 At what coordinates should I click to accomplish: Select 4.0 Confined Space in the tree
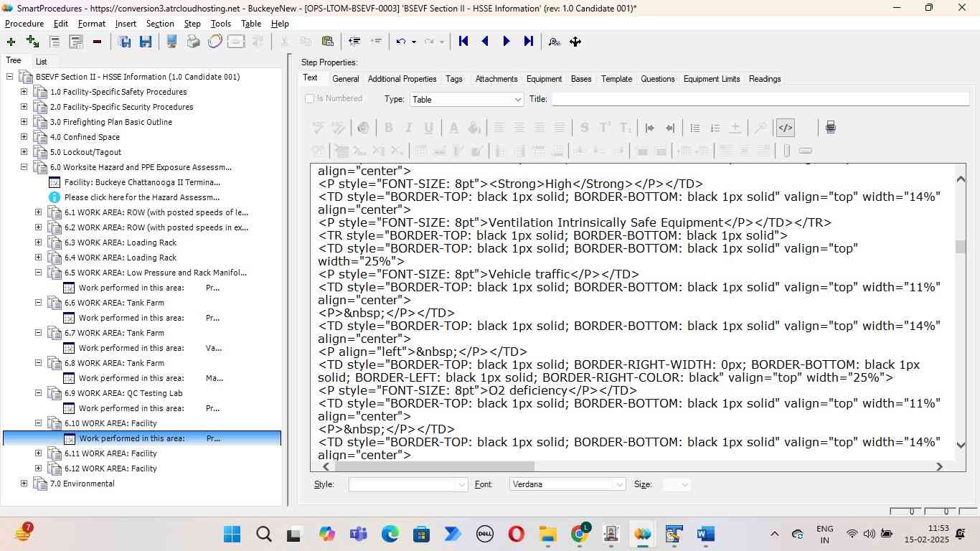(85, 137)
